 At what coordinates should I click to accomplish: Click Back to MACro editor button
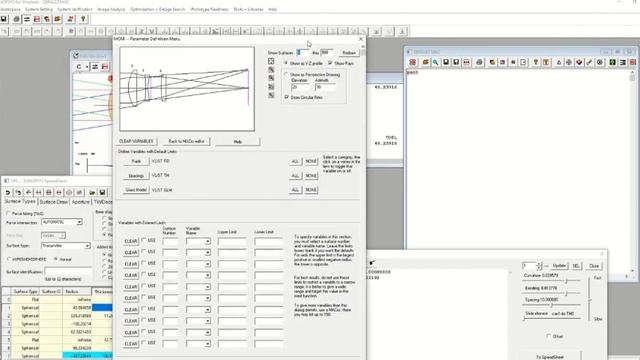[x=187, y=141]
